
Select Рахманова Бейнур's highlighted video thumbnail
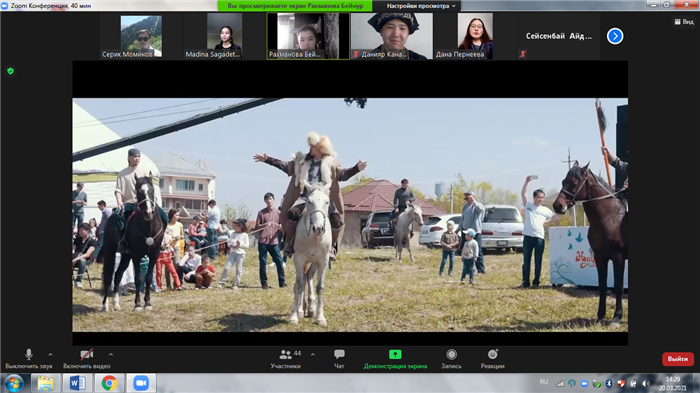(308, 36)
